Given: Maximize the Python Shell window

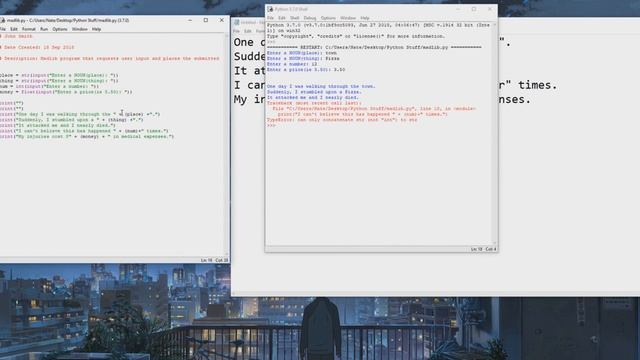Looking at the screenshot, I should [x=474, y=9].
